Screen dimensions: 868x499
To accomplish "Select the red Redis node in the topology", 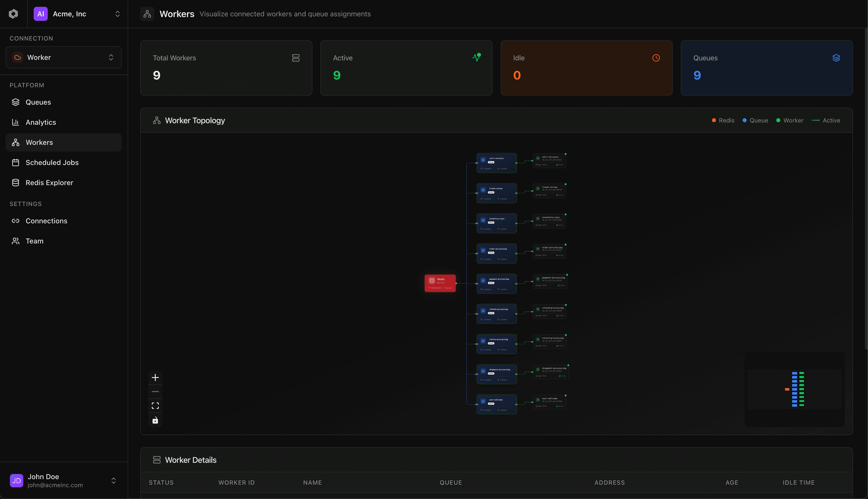I will [440, 283].
